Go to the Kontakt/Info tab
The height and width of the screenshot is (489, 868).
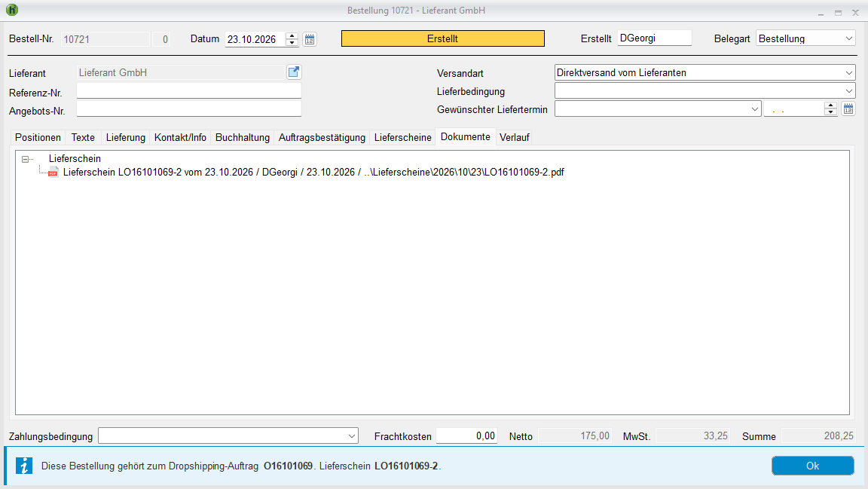181,137
